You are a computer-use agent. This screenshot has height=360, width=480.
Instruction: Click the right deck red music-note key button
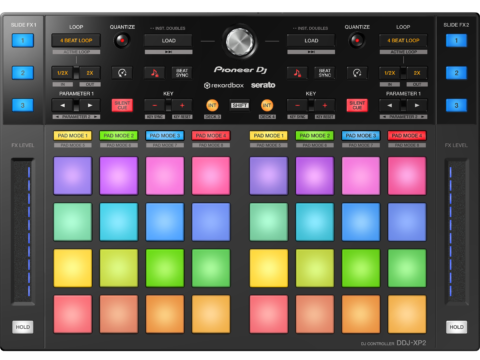click(297, 73)
